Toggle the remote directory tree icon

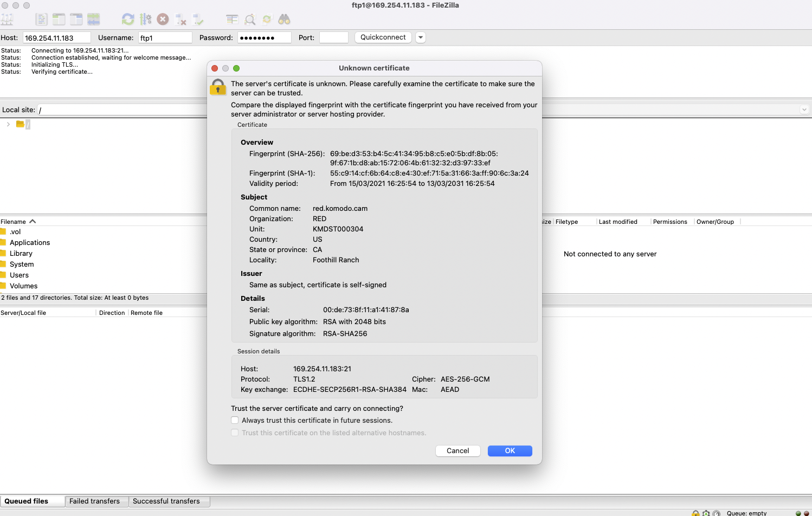76,20
